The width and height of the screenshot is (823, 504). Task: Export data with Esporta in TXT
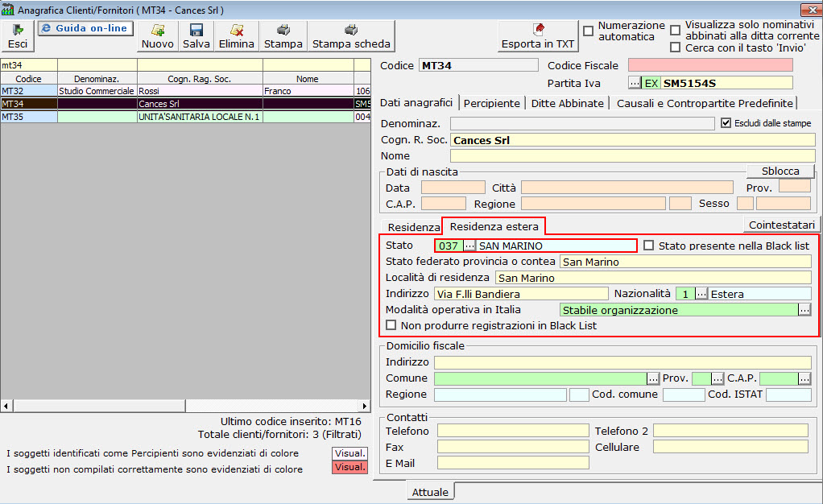[538, 36]
